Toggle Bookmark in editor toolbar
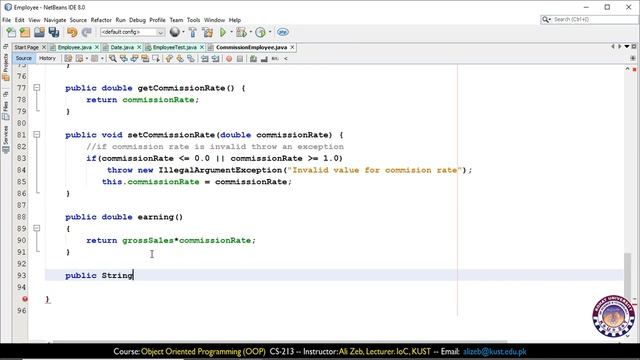 click(x=191, y=59)
